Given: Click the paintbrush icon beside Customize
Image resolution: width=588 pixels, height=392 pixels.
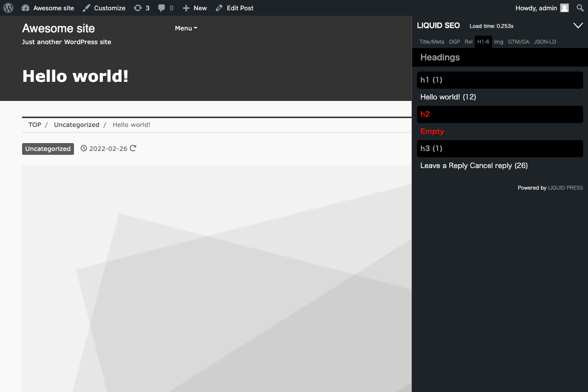Looking at the screenshot, I should [86, 8].
